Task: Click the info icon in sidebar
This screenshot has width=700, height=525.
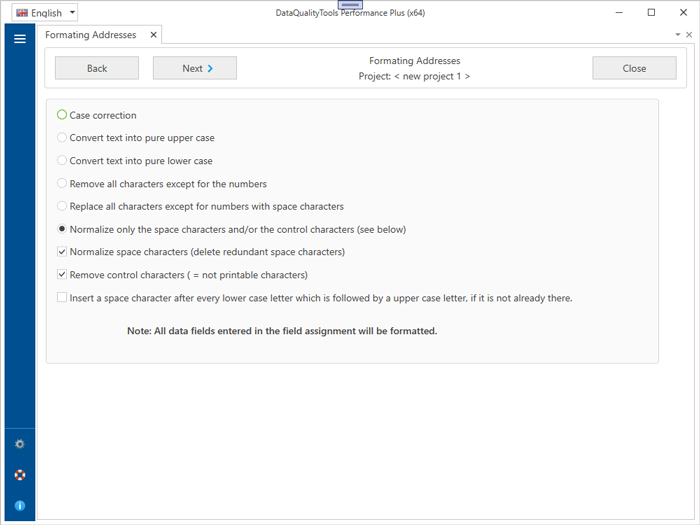Action: [19, 506]
